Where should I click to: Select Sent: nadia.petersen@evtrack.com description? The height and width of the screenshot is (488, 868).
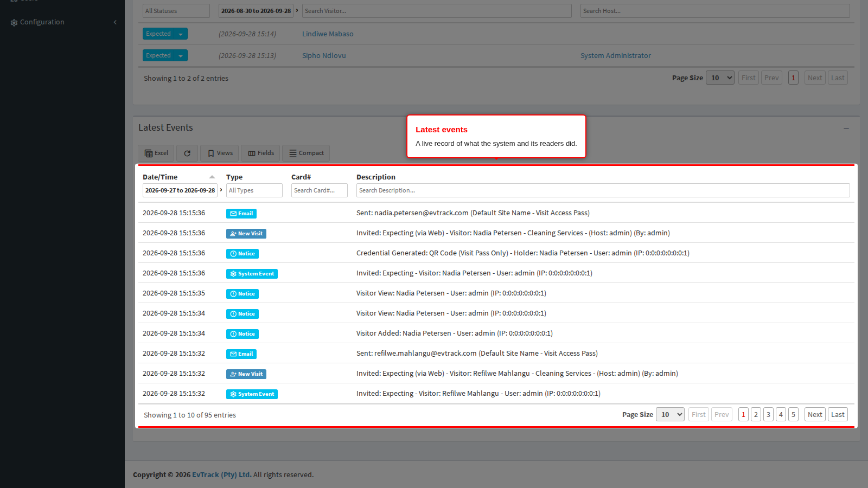click(x=473, y=213)
